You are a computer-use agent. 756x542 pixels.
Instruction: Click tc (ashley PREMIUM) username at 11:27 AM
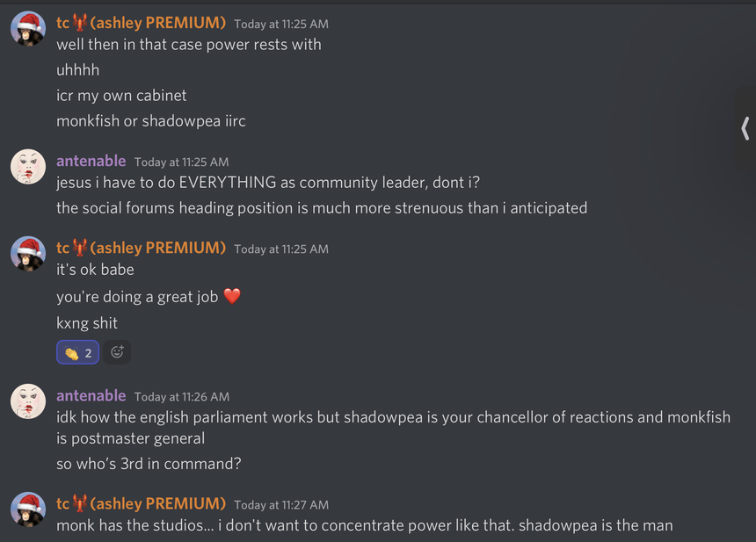pos(141,503)
